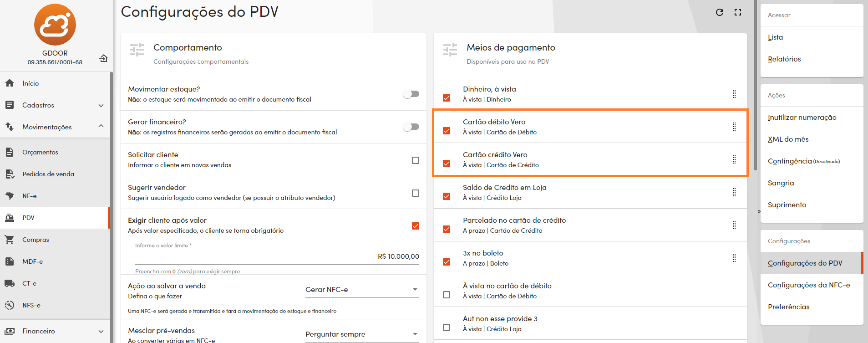This screenshot has width=868, height=343.
Task: Open MDF-e menu item
Action: click(55, 261)
